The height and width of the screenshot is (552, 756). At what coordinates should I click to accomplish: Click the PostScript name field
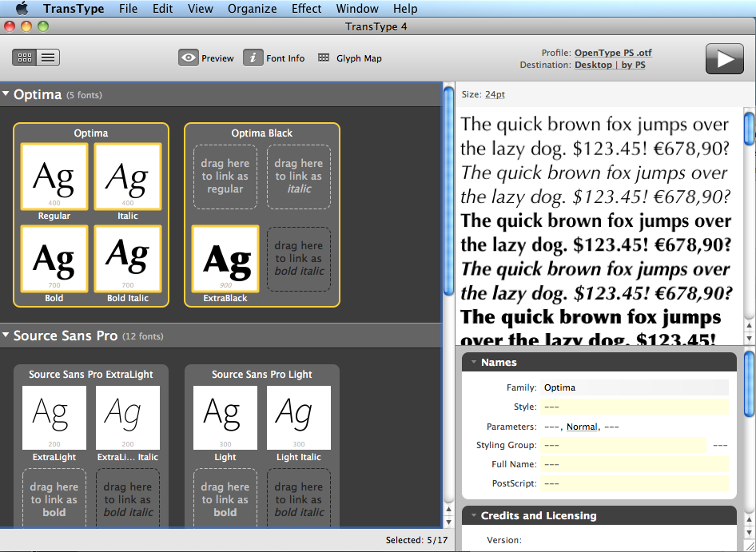634,483
